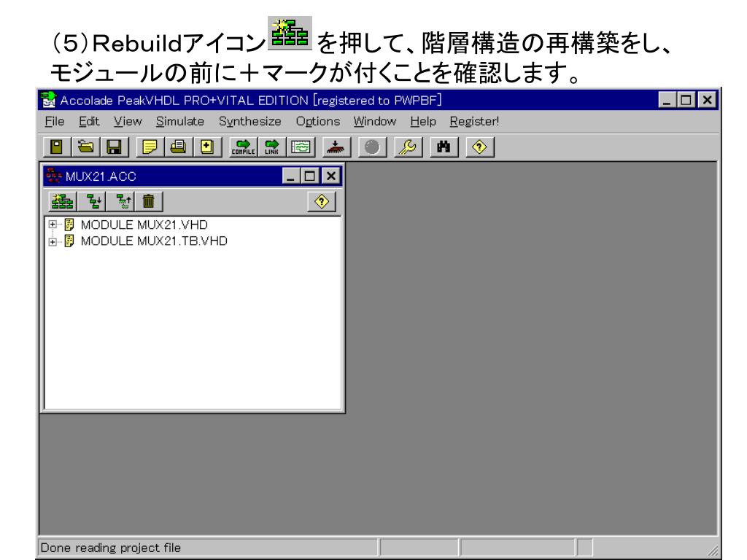Click the synthesize download-arrow icon
The height and width of the screenshot is (560, 747).
click(x=336, y=147)
